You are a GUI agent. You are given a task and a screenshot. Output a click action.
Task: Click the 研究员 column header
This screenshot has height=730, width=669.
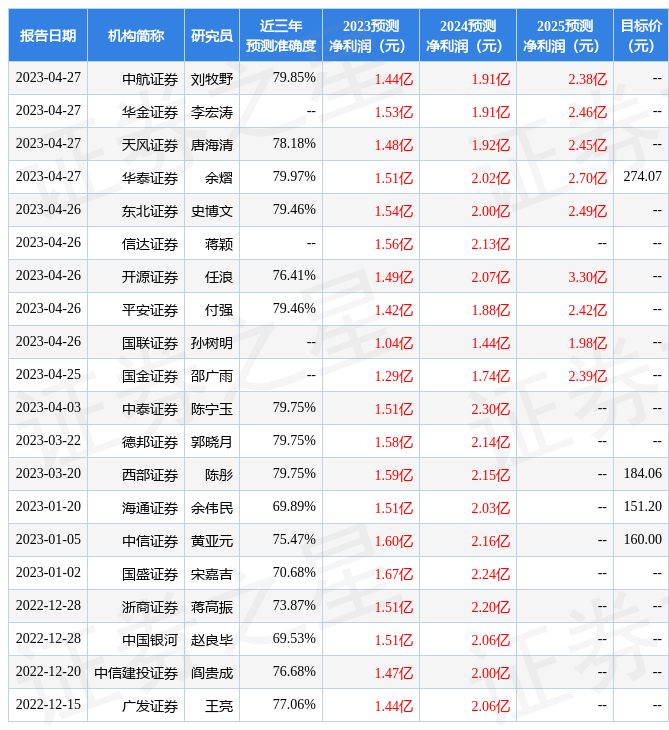coord(212,35)
